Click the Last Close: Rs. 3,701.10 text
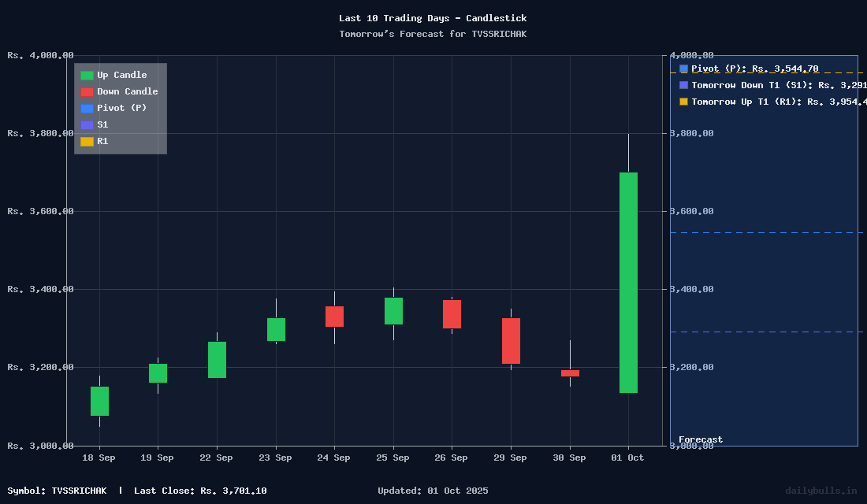The image size is (867, 504). coord(200,491)
